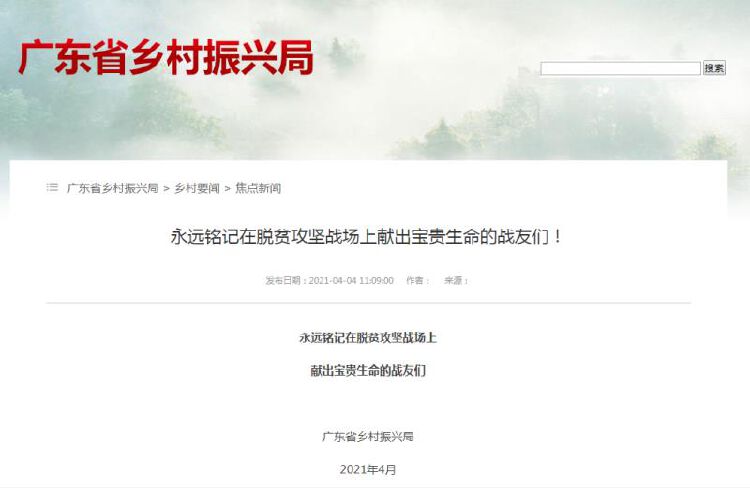Go to 乡村要闻 breadcrumb section
Viewport: 750px width, 490px height.
pos(196,188)
